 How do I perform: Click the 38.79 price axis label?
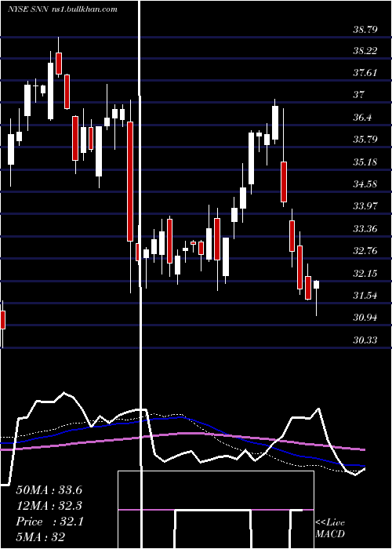[x=365, y=30]
